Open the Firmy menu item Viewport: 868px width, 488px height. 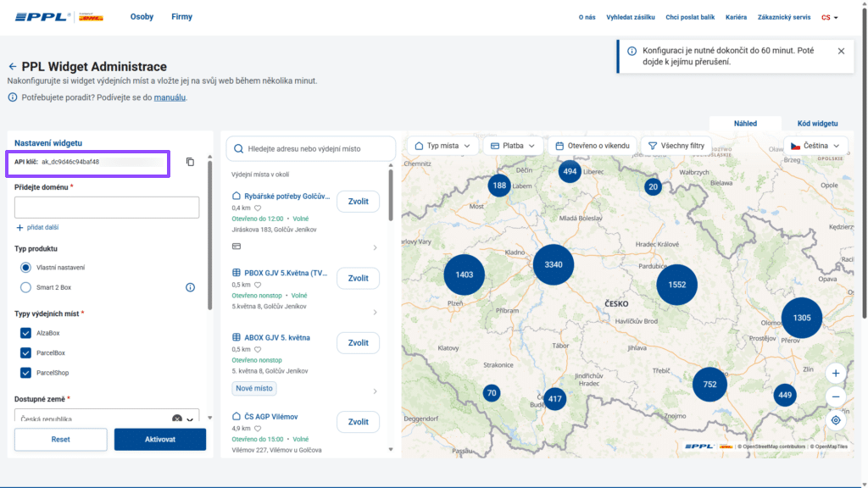coord(181,17)
